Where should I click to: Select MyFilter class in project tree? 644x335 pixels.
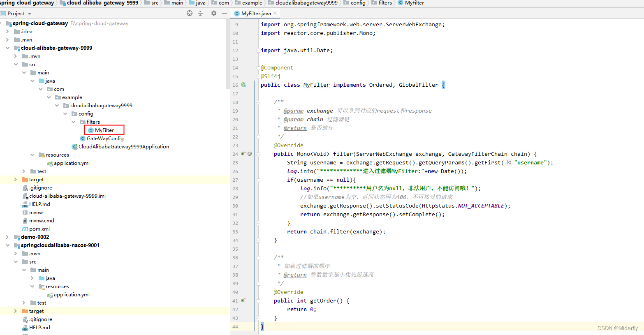pos(104,130)
